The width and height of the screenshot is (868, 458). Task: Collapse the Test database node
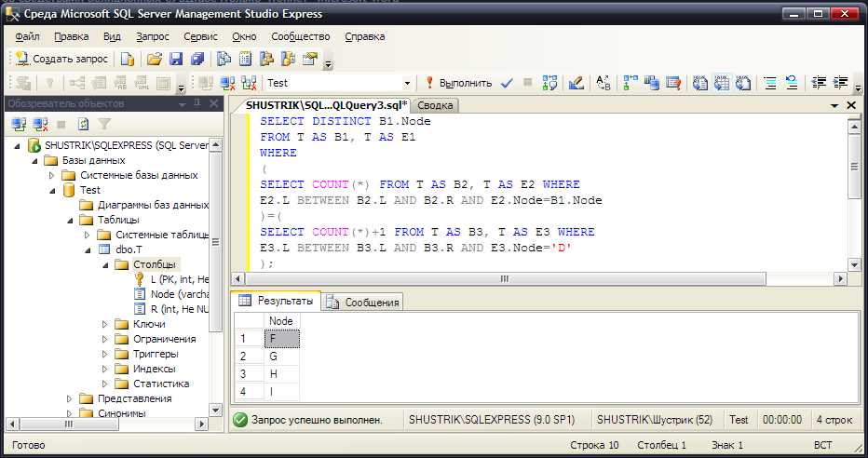[x=52, y=190]
